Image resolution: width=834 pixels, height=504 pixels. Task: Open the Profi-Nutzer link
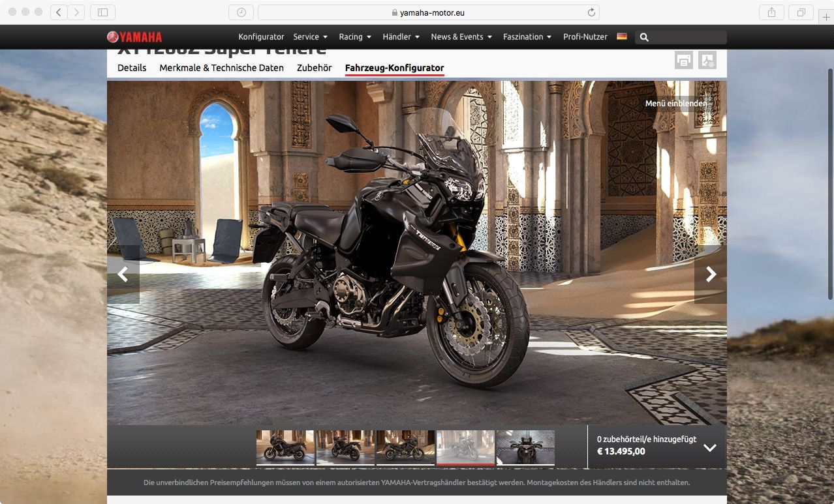click(x=585, y=37)
